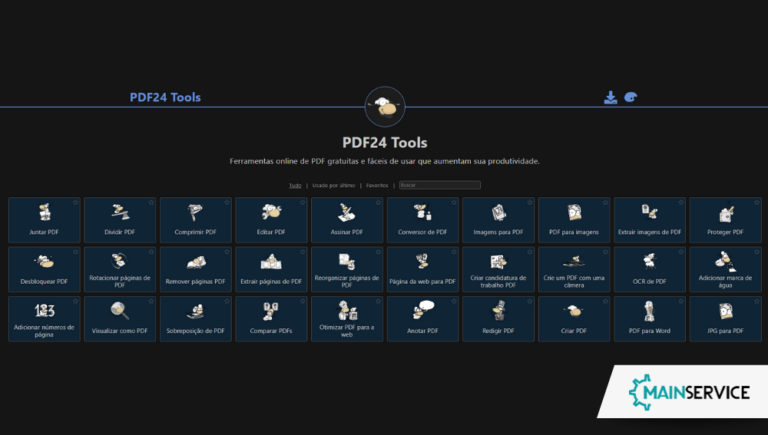
Task: Launch the OCR de PDF tool
Action: [x=649, y=269]
